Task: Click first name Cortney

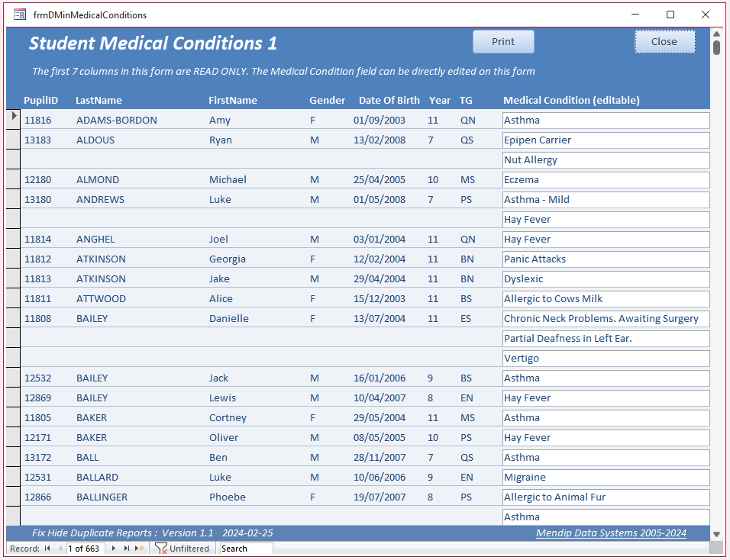Action: click(228, 417)
